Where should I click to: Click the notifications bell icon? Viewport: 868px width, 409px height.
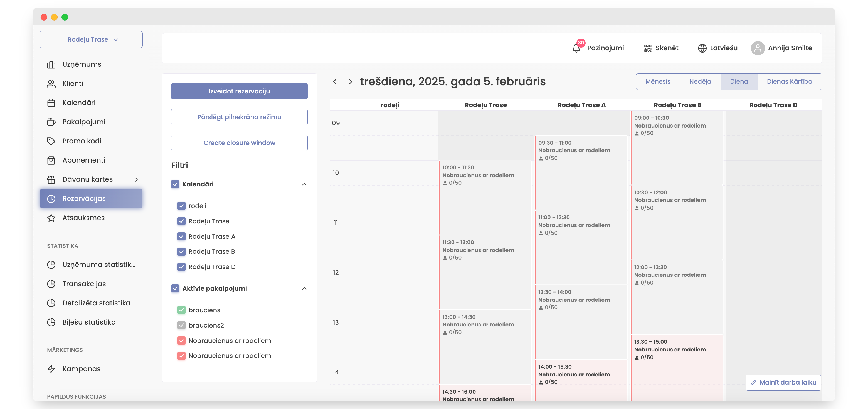point(576,48)
